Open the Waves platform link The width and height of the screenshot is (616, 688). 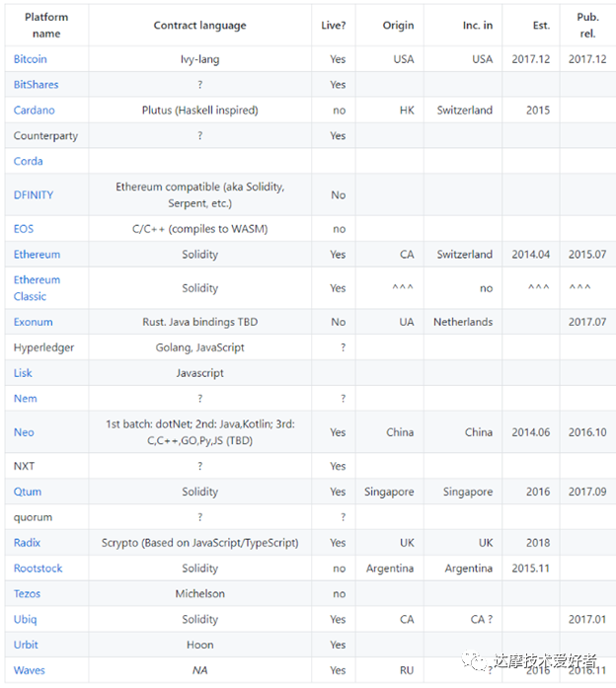tap(30, 670)
